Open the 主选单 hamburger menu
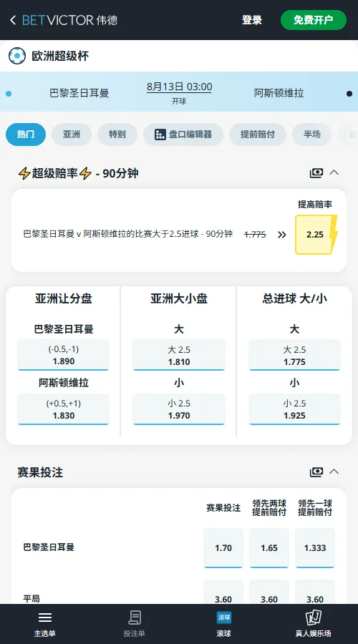The image size is (358, 644). point(45,623)
